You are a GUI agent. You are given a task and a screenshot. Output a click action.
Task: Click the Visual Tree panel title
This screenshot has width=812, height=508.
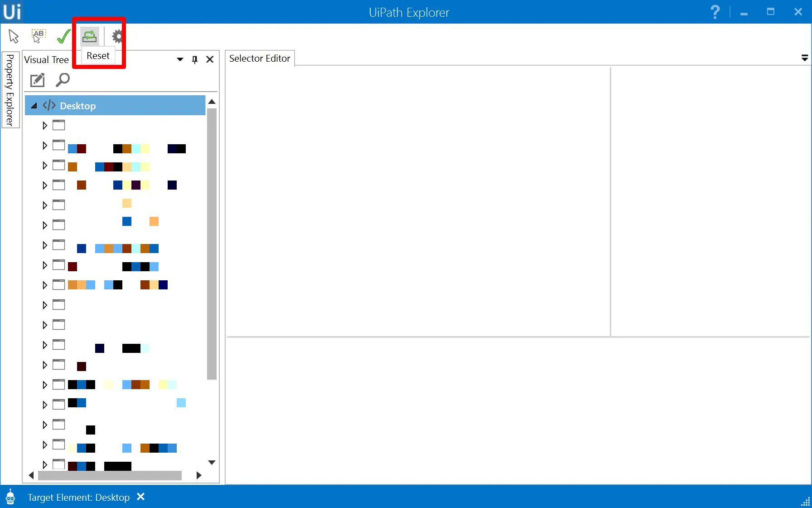46,60
